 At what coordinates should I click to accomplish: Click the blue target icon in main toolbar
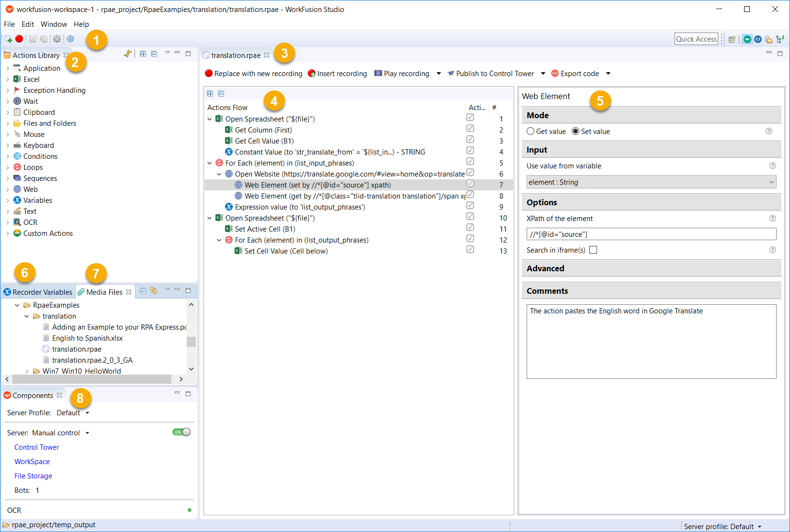click(x=70, y=39)
